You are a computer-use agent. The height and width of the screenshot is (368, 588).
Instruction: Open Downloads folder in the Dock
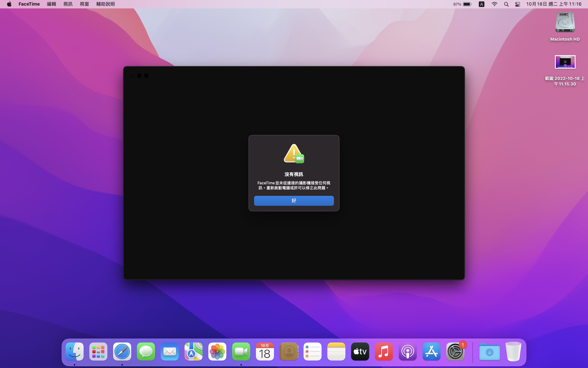coord(489,352)
